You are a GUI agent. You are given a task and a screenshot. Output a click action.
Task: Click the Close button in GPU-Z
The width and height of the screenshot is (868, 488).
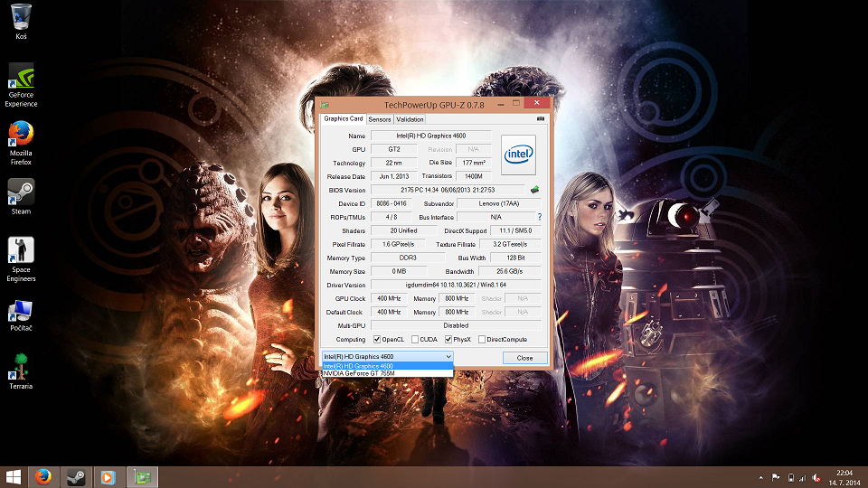tap(524, 358)
